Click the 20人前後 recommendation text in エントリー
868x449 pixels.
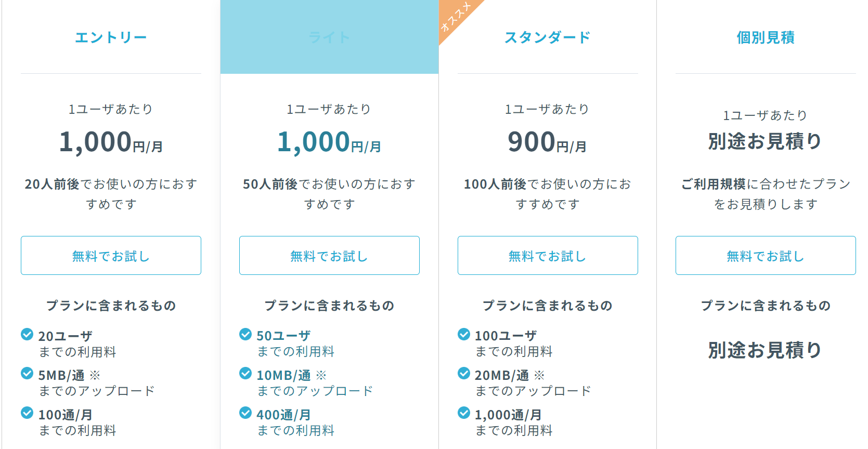pos(111,194)
